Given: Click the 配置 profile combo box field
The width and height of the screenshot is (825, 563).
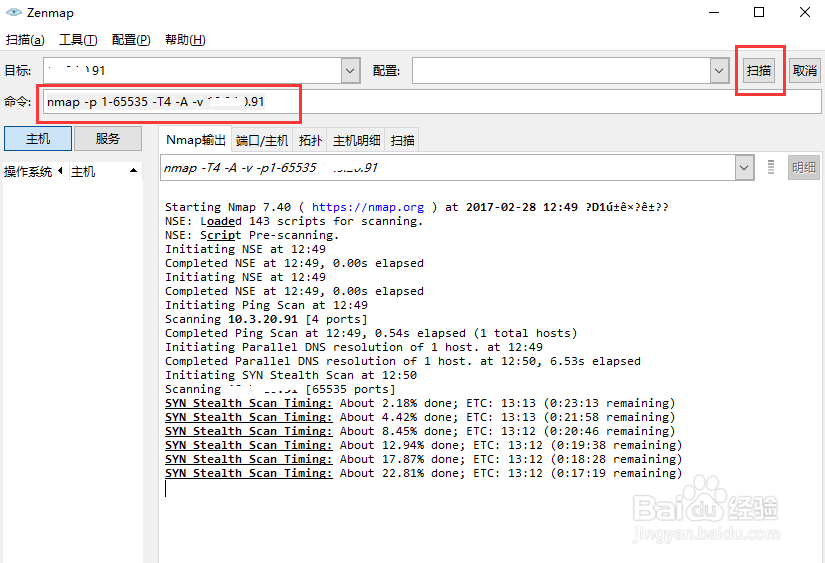Looking at the screenshot, I should pos(561,71).
